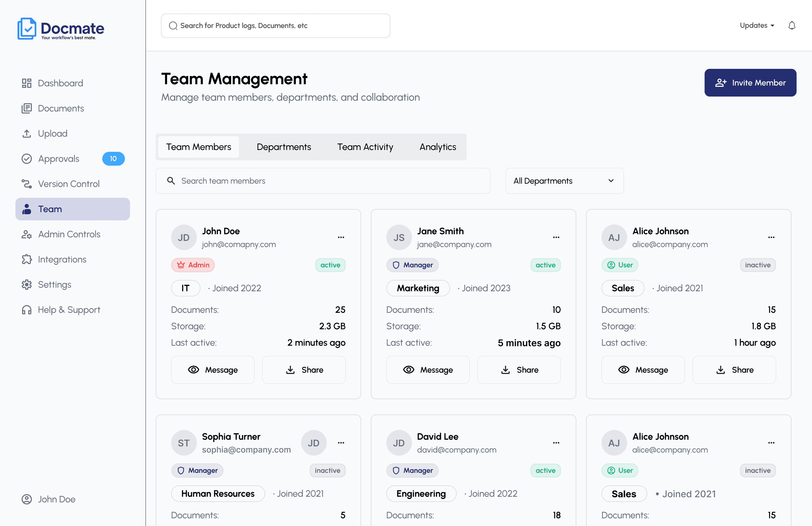This screenshot has width=812, height=526.
Task: Click the Admin role badge on John Doe
Action: [193, 265]
